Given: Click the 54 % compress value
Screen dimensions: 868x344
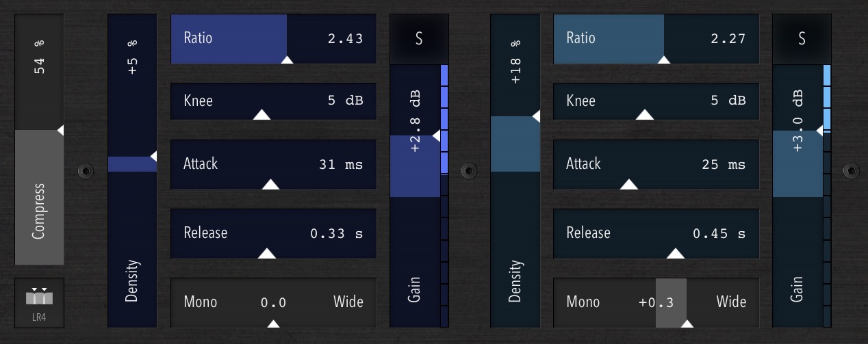Looking at the screenshot, I should click(x=39, y=57).
